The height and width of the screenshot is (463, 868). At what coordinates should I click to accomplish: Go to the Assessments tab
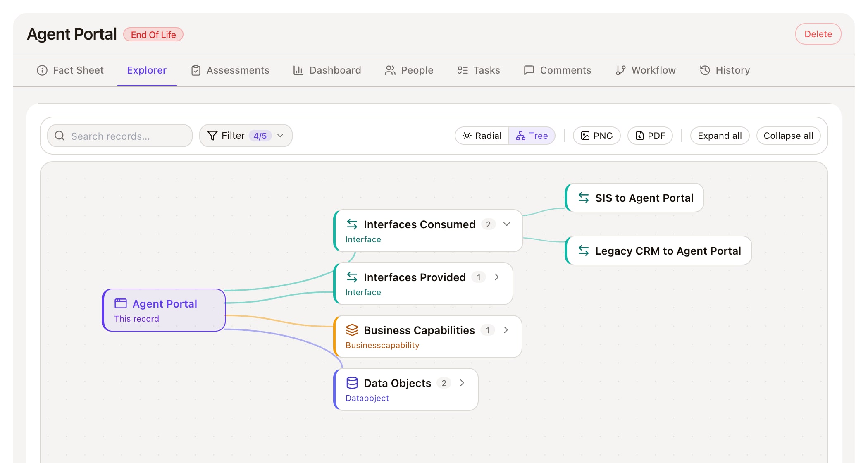[230, 70]
